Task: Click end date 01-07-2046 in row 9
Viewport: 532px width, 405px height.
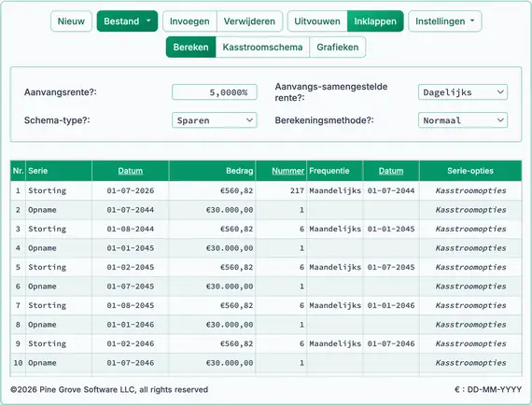Action: coord(391,343)
